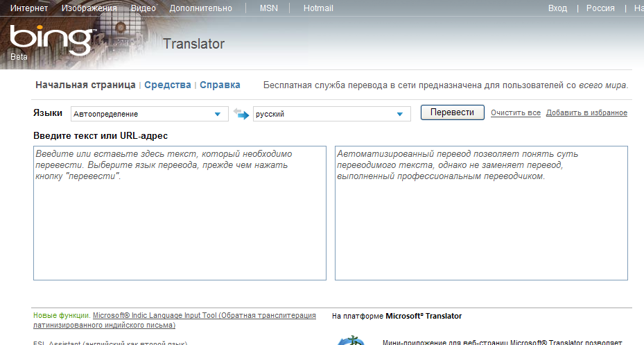
Task: Swap languages with the arrows icon
Action: (x=241, y=113)
